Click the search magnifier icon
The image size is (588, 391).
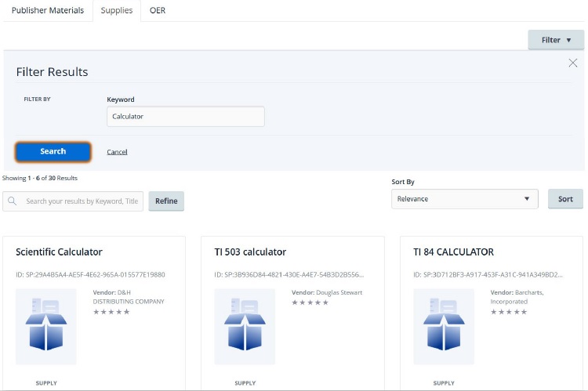(x=13, y=201)
